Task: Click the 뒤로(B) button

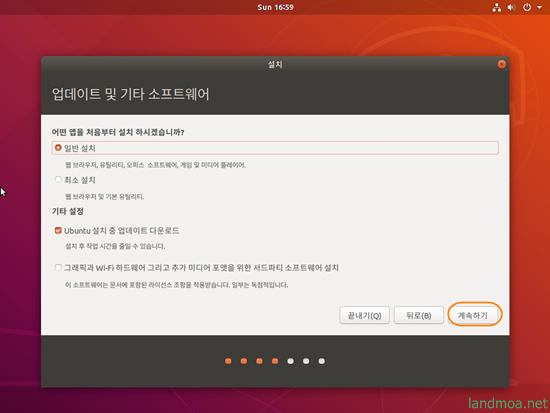Action: coord(418,315)
